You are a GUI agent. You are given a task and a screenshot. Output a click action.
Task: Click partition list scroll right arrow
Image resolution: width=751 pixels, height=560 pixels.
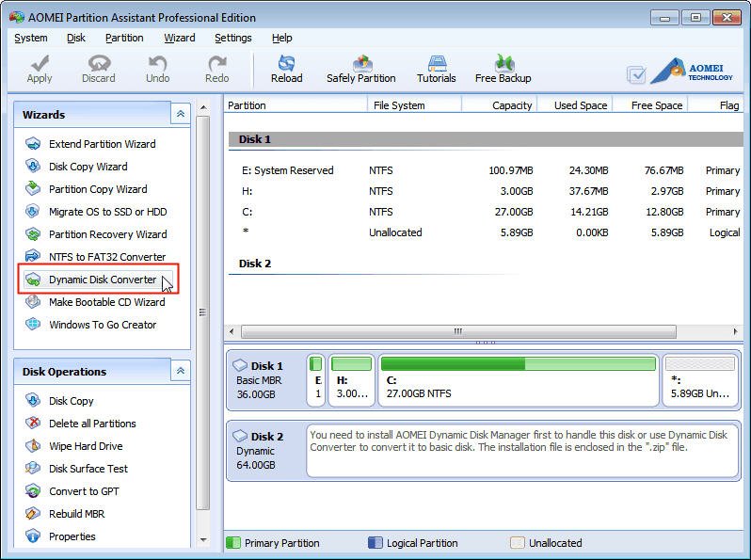point(735,331)
